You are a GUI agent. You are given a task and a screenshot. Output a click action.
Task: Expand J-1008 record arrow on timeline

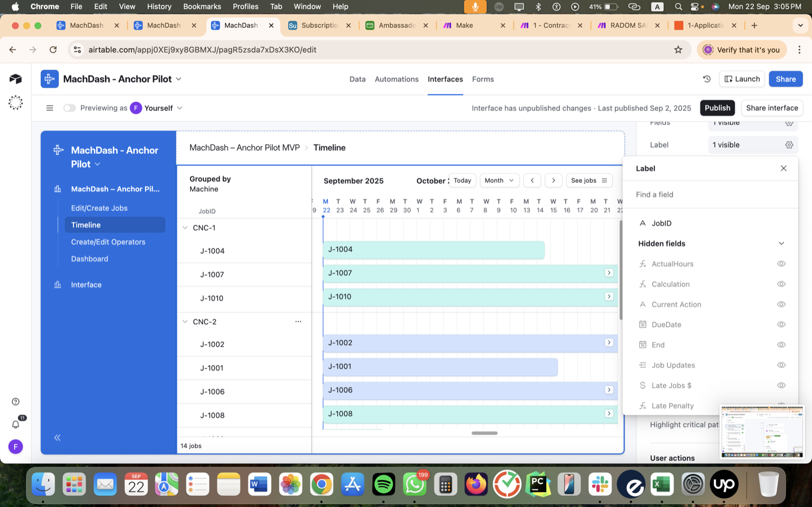pos(609,413)
